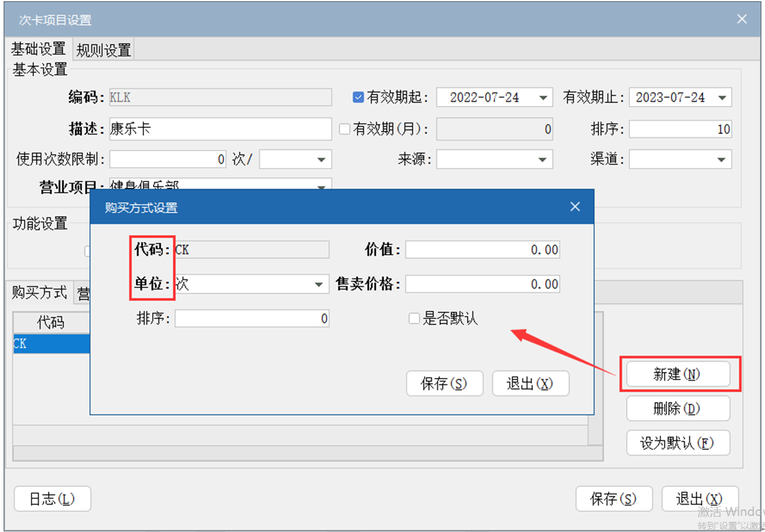Close the 次卡项目设置 window
The image size is (765, 532).
point(742,19)
